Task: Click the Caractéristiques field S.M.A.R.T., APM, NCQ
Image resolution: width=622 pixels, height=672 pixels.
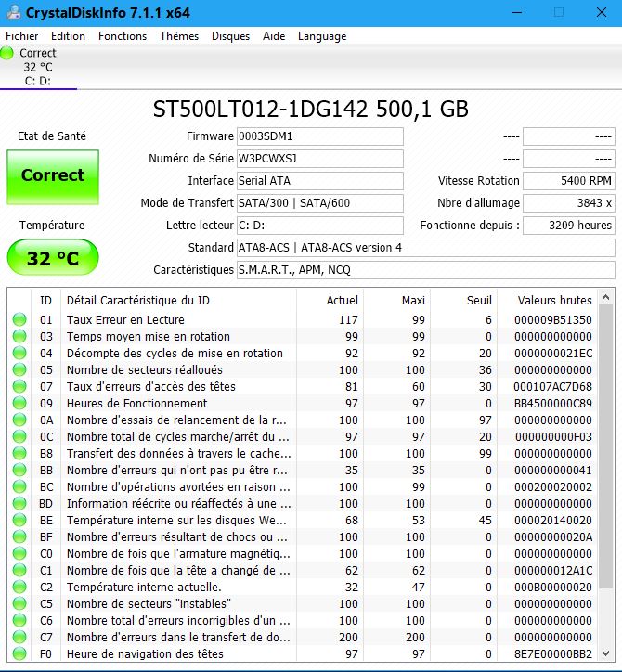Action: click(426, 270)
